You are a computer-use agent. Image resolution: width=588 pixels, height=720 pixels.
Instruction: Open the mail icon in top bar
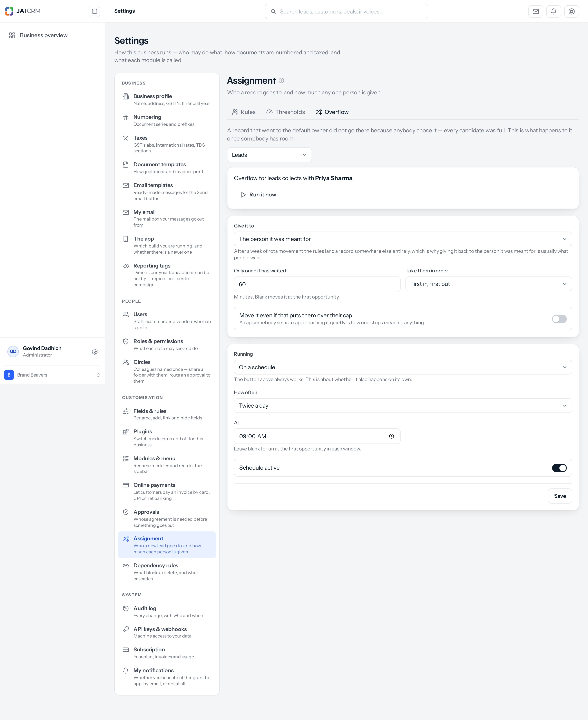(x=536, y=11)
